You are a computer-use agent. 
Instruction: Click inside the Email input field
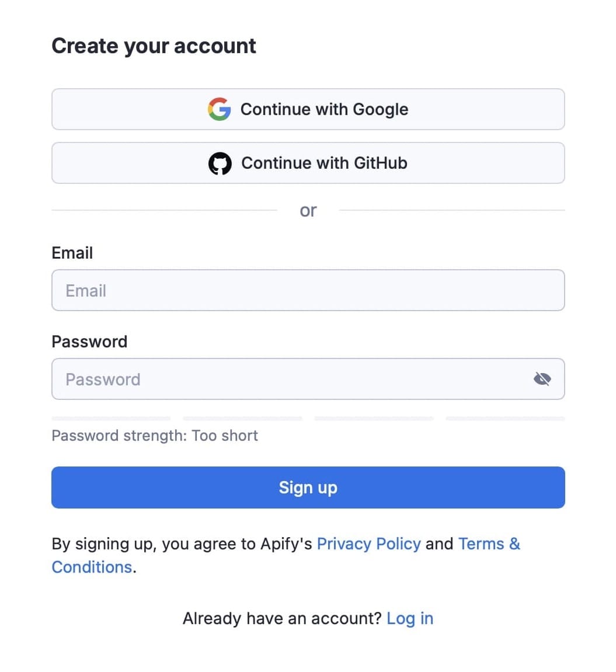click(308, 290)
